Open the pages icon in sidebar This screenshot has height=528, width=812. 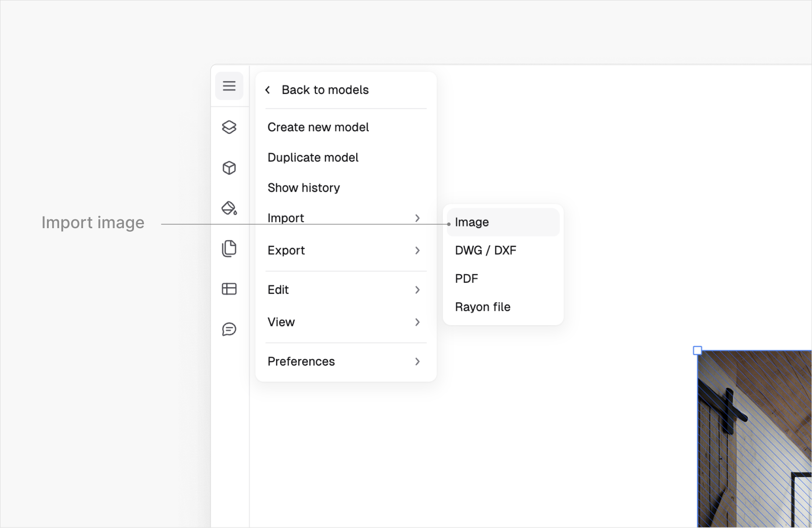point(229,249)
